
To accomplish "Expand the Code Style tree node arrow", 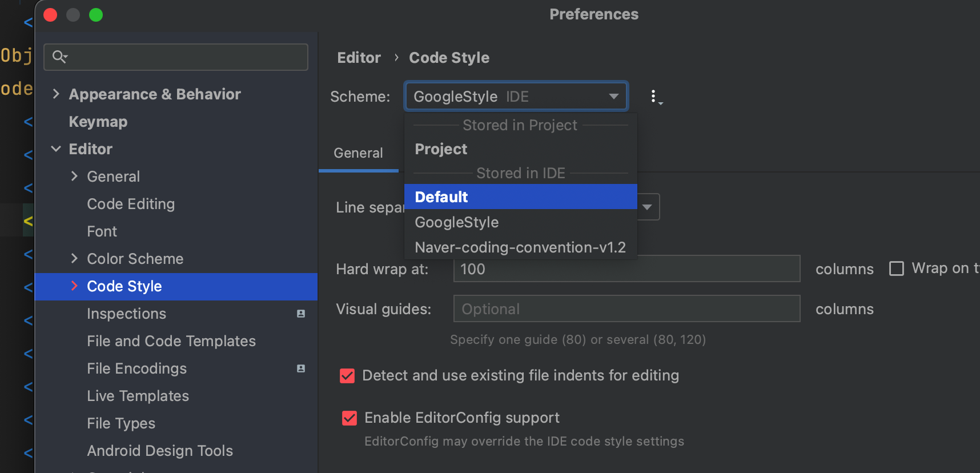I will point(74,286).
